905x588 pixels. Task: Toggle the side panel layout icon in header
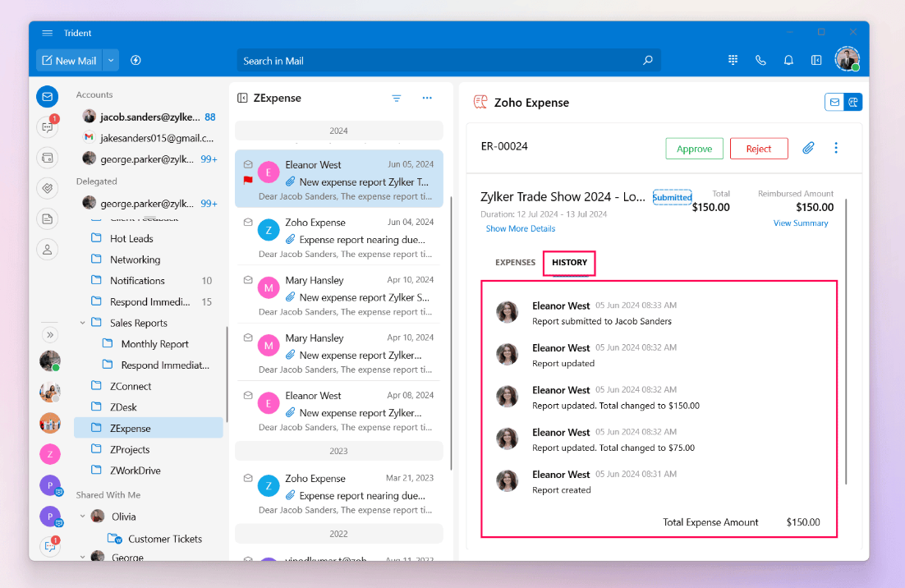816,60
